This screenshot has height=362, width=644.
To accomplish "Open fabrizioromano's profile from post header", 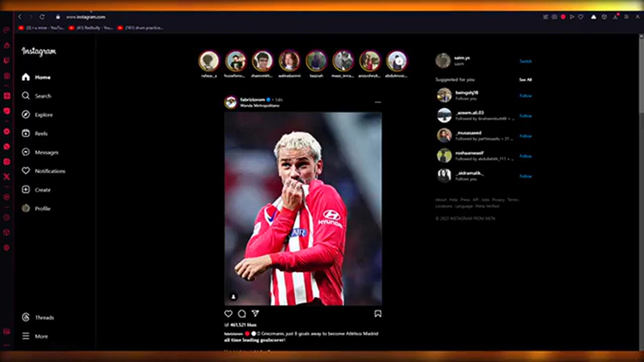I will (253, 100).
